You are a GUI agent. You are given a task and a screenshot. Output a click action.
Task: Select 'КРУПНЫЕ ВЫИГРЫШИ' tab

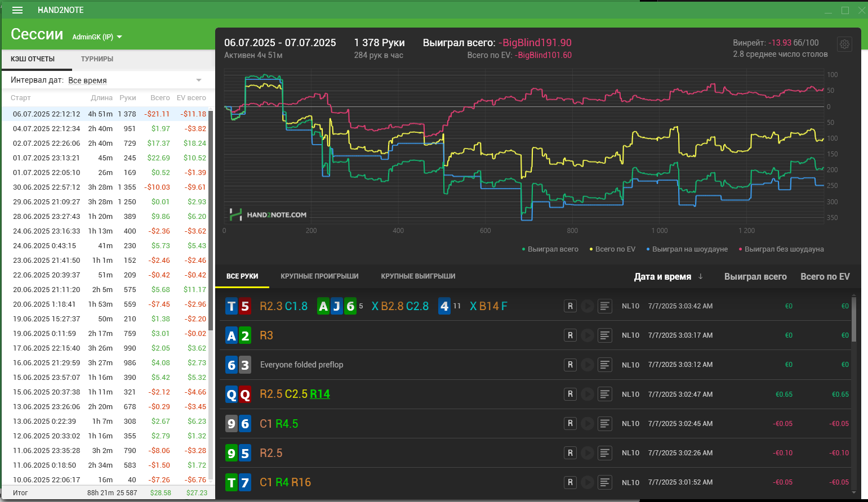coord(418,276)
